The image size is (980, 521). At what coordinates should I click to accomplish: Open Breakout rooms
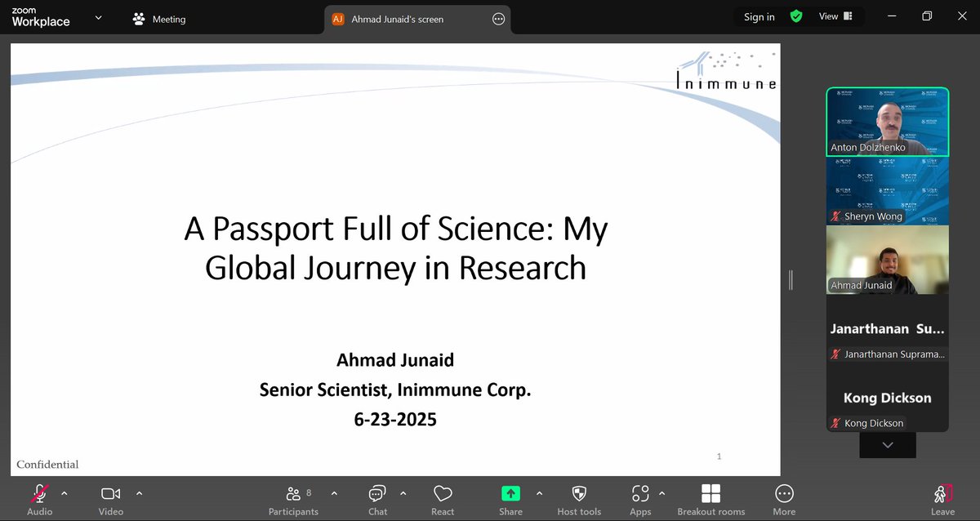[x=711, y=500]
